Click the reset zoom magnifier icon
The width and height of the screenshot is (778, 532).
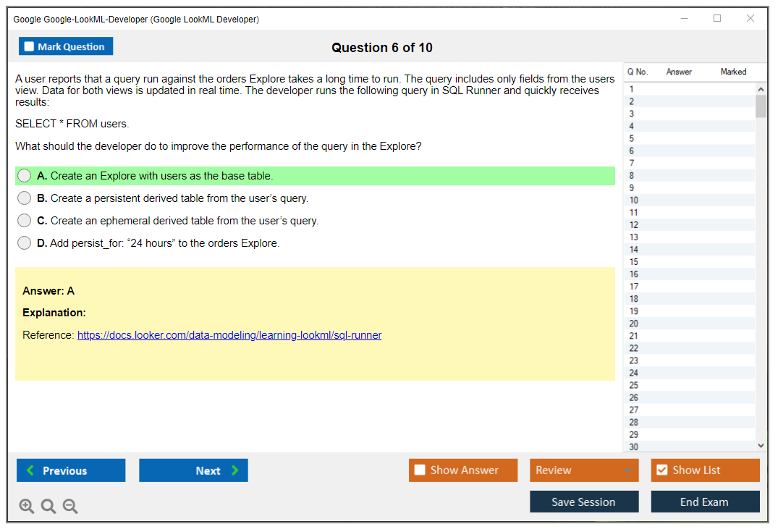48,507
